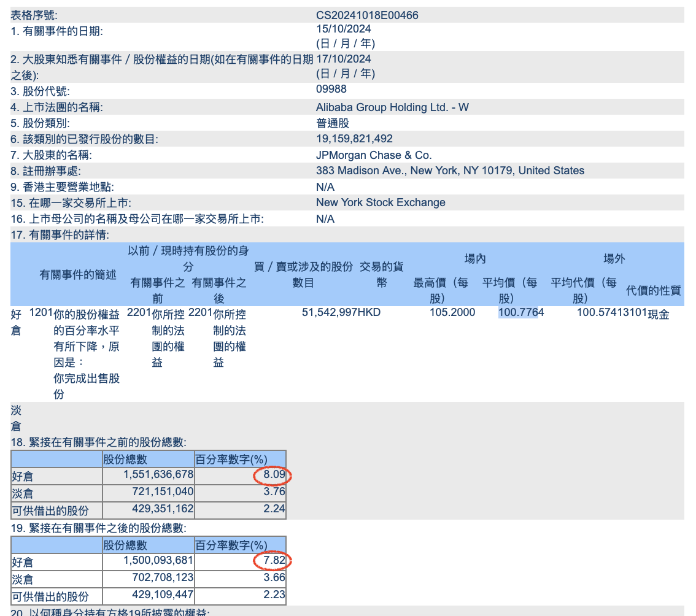This screenshot has width=696, height=616.
Task: Select New York Stock Exchange text
Action: (381, 203)
